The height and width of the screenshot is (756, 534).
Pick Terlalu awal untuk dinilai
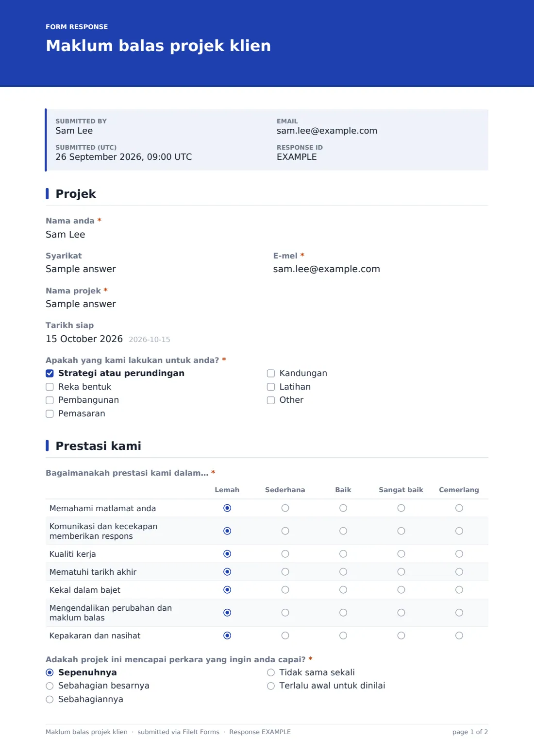(271, 686)
